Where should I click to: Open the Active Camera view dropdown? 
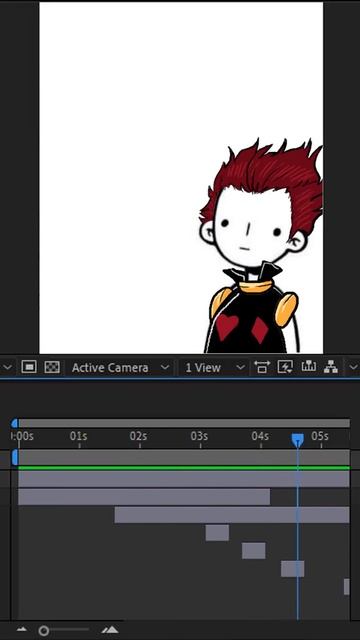click(120, 367)
